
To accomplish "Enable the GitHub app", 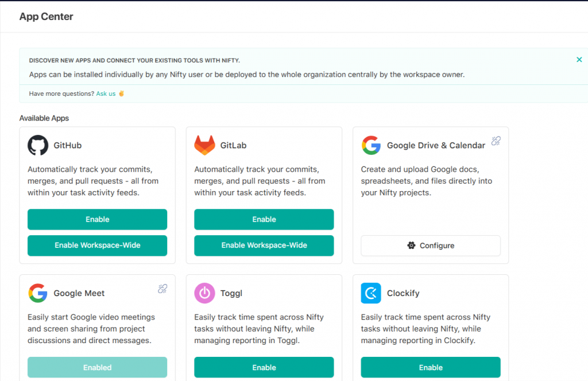I will [97, 219].
